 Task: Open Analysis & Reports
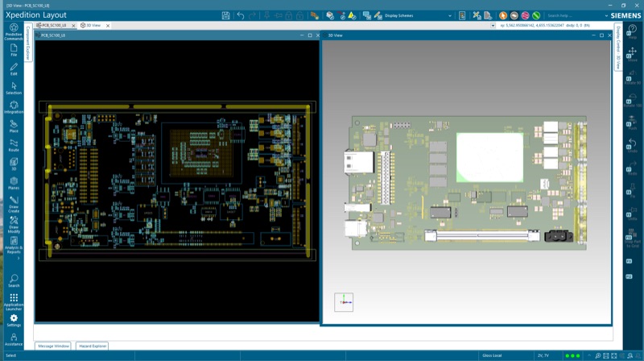(14, 245)
